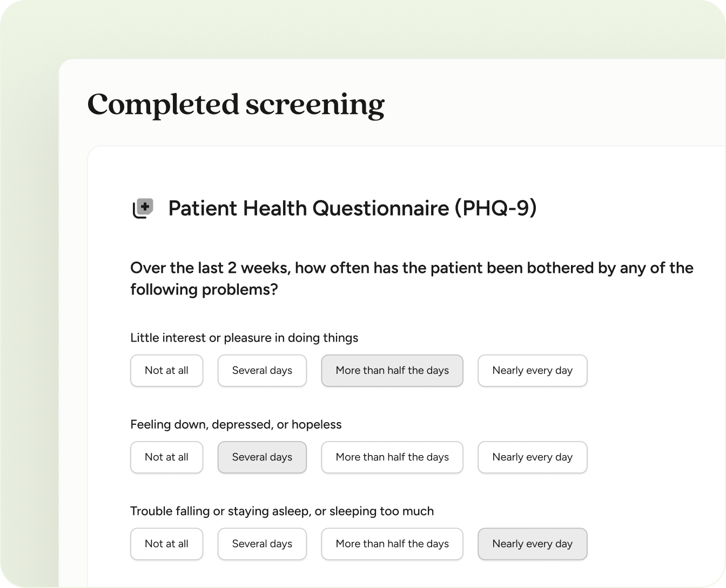Click the "Completed screening" heading
Screen dimensions: 726x588
click(236, 105)
